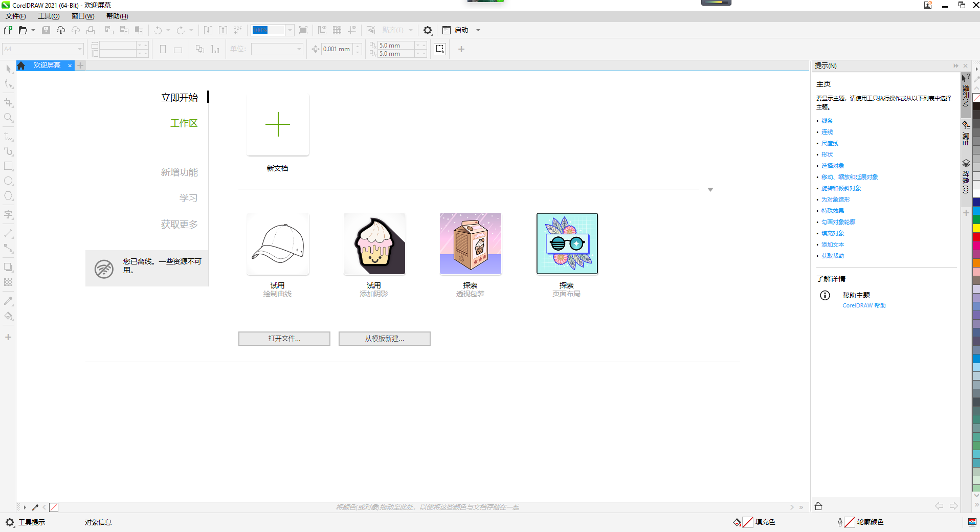Toggle the document grid display
Image resolution: width=980 pixels, height=532 pixels.
click(x=337, y=30)
